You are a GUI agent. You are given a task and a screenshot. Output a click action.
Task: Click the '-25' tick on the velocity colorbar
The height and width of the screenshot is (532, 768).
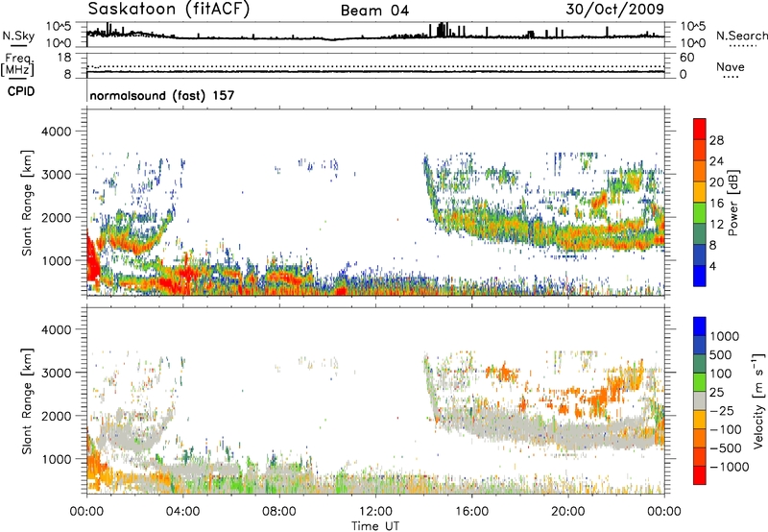(x=722, y=411)
